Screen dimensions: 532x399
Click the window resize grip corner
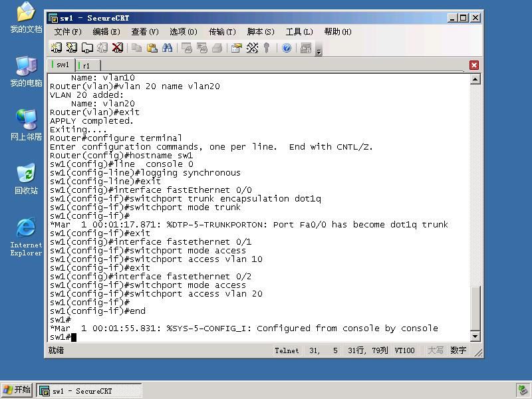(478, 353)
